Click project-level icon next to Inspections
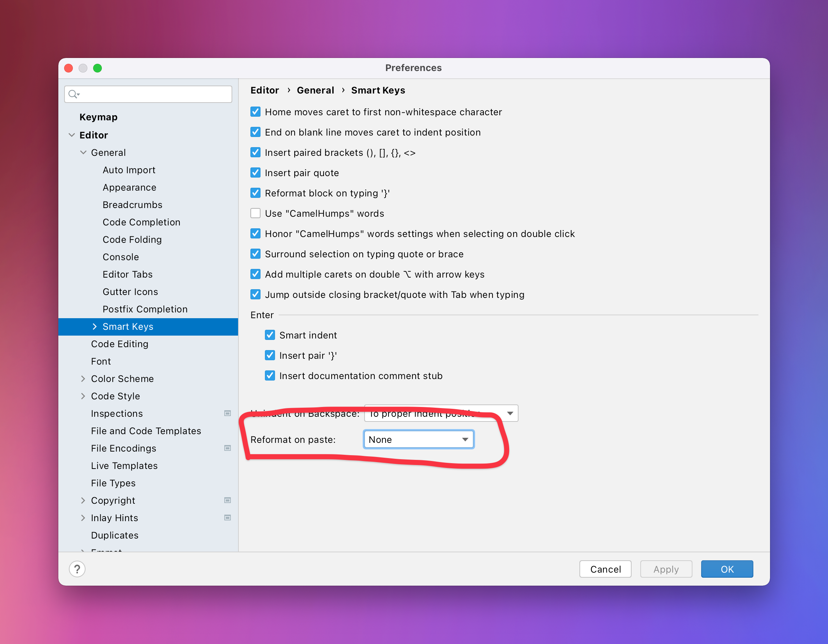 click(x=228, y=413)
